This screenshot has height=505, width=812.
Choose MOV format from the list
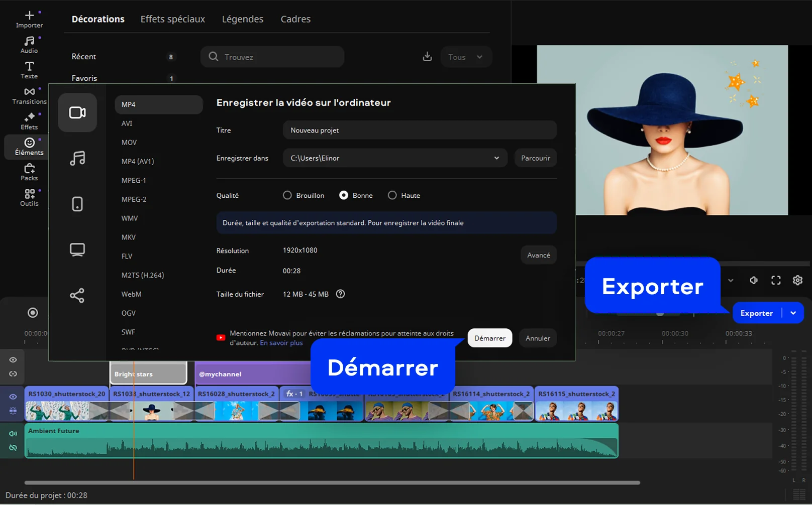click(x=129, y=143)
